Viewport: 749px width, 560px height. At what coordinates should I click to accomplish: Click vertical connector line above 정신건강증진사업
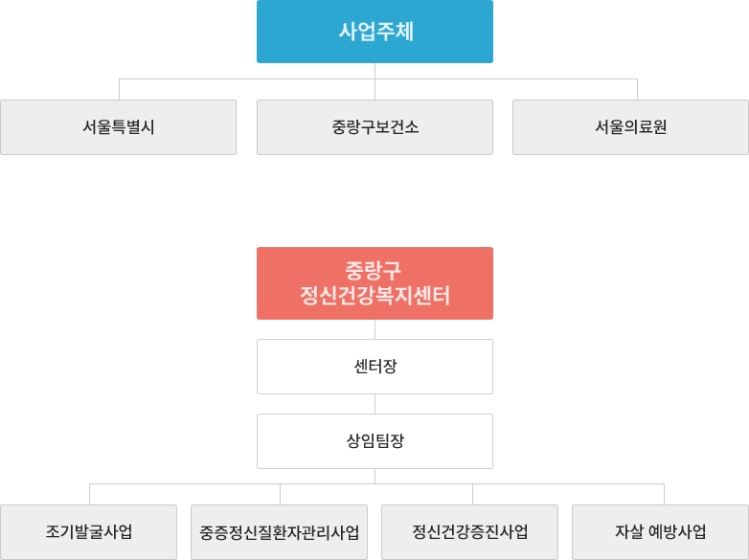pos(472,494)
